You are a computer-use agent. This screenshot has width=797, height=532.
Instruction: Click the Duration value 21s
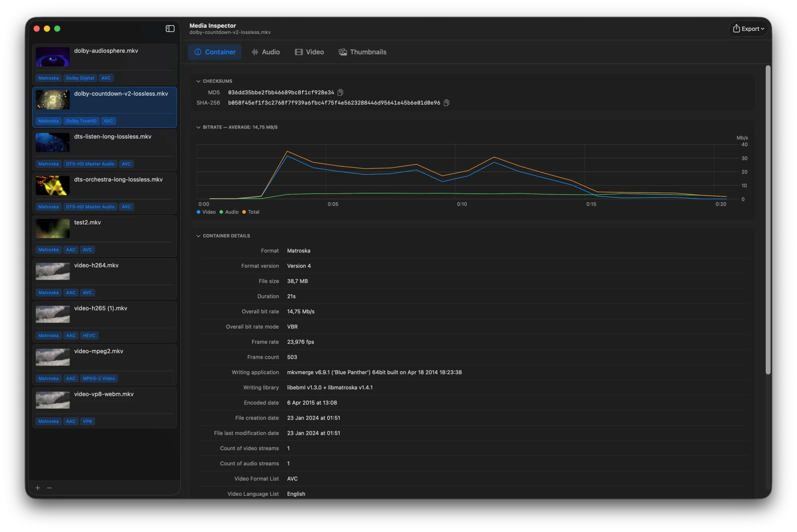point(291,296)
